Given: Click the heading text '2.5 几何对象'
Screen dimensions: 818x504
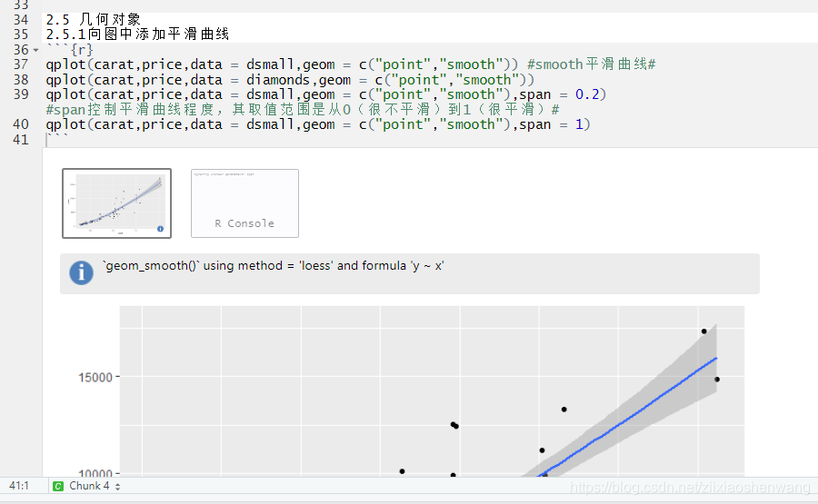Looking at the screenshot, I should [x=94, y=20].
